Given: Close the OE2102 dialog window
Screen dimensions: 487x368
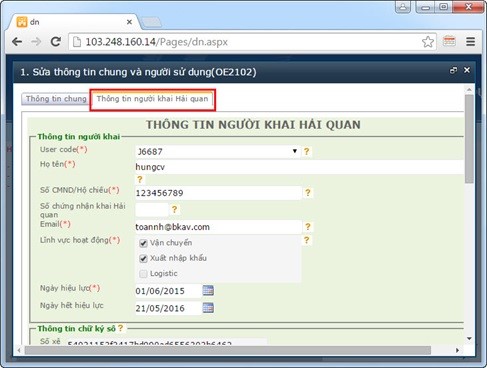Looking at the screenshot, I should click(x=467, y=70).
